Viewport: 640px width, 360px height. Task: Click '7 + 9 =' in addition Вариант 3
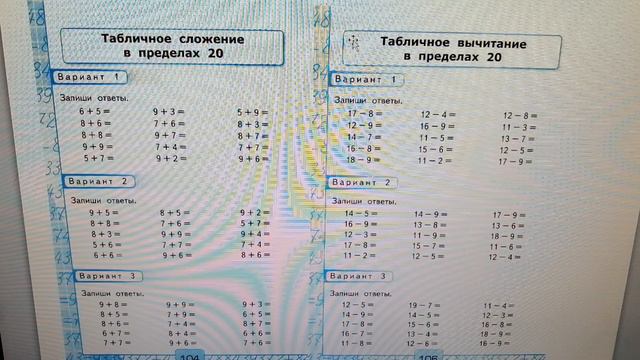click(x=181, y=315)
